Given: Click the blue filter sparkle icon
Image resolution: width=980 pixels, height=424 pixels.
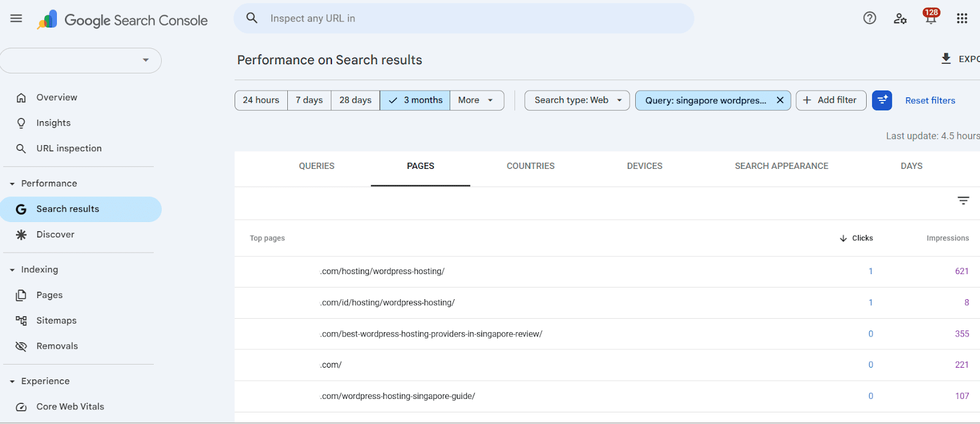Looking at the screenshot, I should tap(882, 100).
